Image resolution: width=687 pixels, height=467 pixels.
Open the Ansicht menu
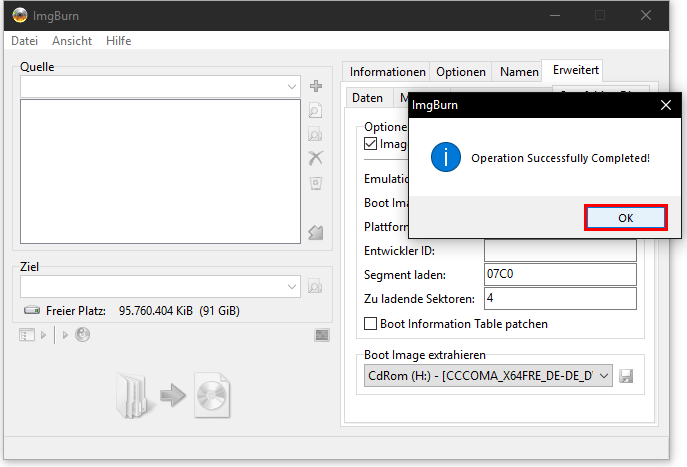[x=72, y=41]
